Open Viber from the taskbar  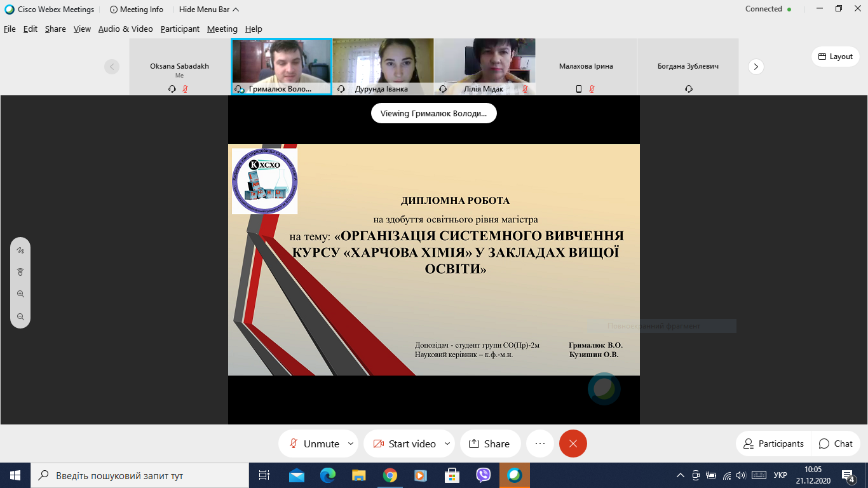pos(484,475)
